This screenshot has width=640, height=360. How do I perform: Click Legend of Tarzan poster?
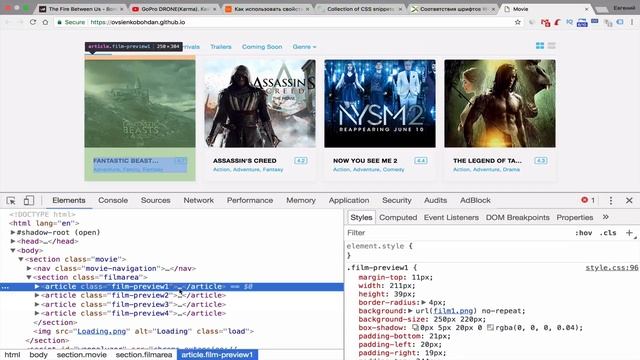click(x=500, y=103)
